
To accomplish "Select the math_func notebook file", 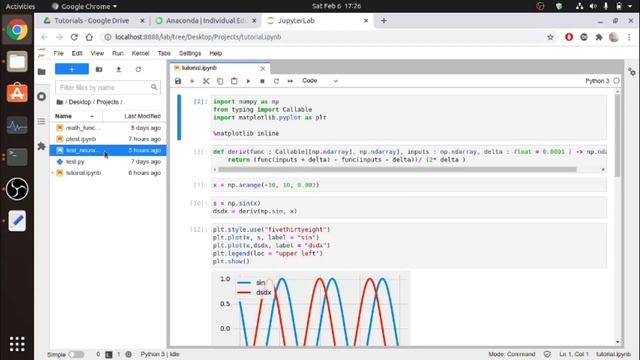I will pyautogui.click(x=108, y=128).
